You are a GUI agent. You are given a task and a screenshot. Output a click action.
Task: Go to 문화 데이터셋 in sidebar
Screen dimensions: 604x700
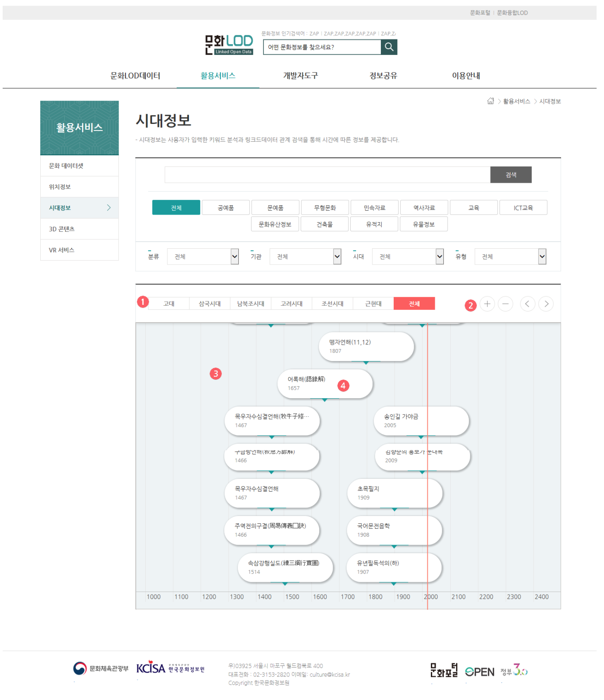click(79, 165)
